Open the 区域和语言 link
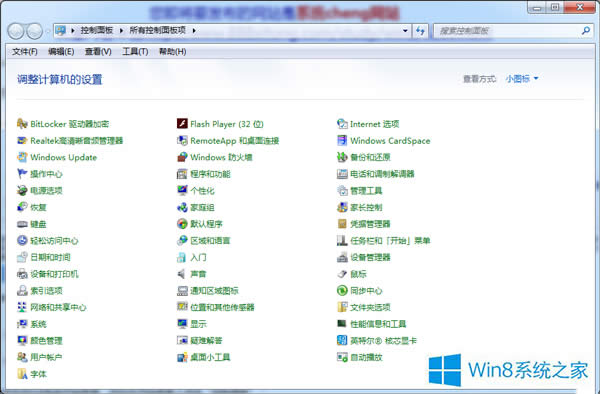Image resolution: width=600 pixels, height=394 pixels. tap(210, 240)
